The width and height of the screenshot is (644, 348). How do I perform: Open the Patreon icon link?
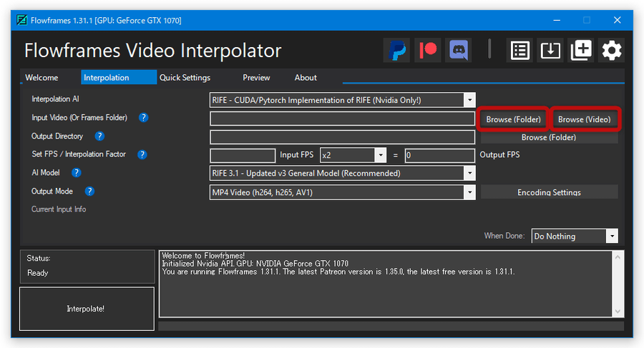(x=428, y=50)
